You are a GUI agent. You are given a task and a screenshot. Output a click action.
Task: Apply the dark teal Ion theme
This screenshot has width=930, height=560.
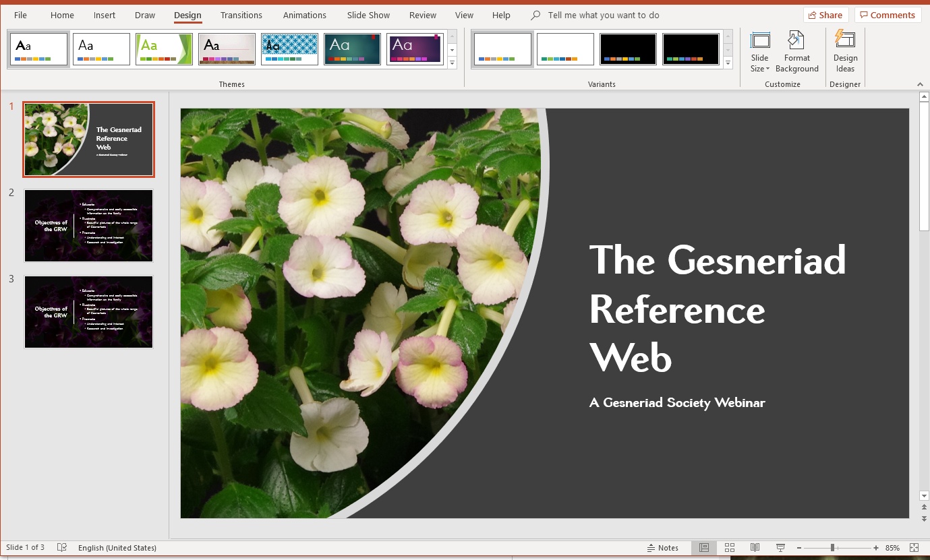(352, 49)
